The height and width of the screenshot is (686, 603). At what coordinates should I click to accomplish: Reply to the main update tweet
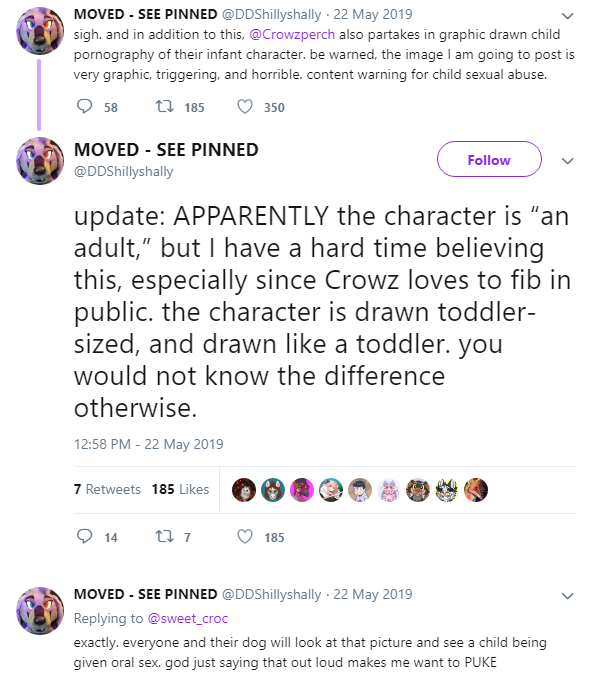(x=84, y=537)
